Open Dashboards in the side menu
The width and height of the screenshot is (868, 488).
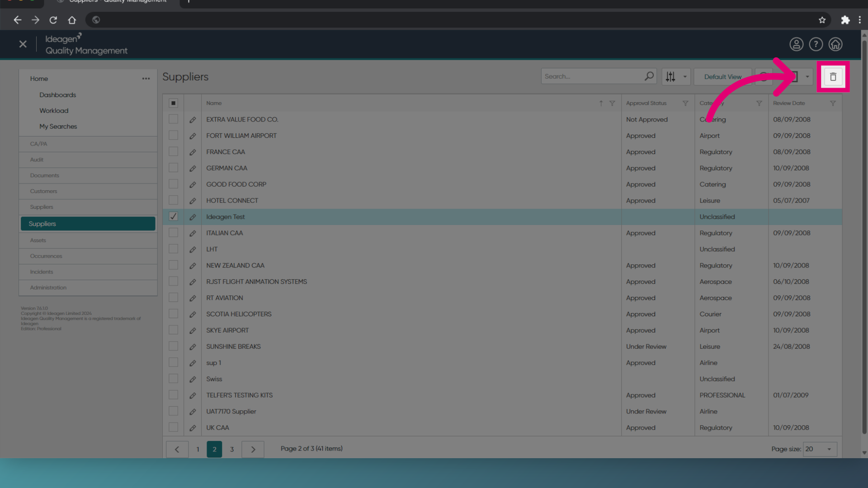click(x=57, y=95)
